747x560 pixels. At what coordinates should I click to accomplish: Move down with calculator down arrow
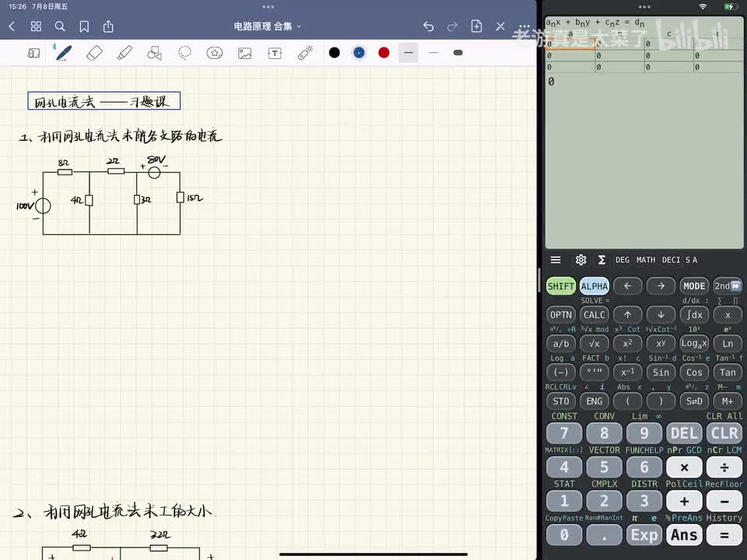click(661, 315)
